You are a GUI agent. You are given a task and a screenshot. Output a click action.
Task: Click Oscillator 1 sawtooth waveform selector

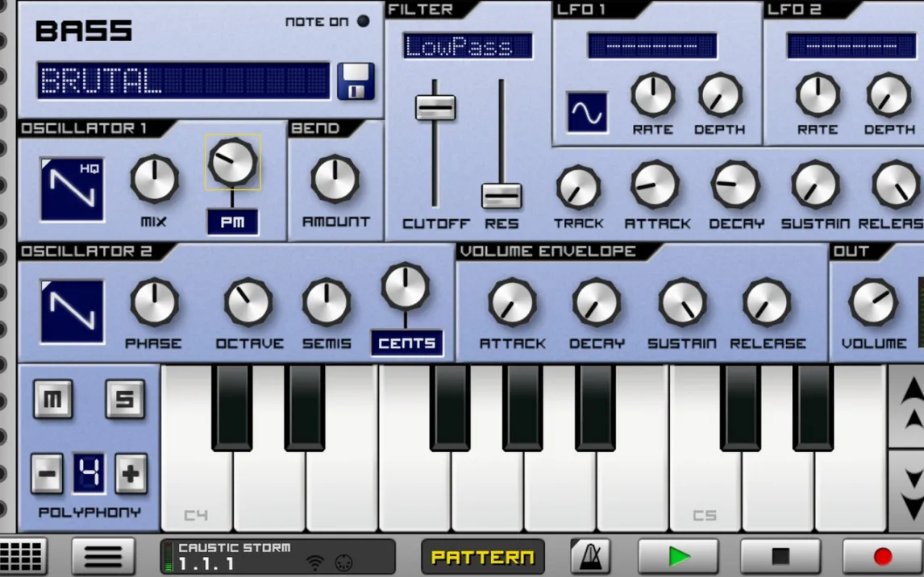(x=72, y=189)
